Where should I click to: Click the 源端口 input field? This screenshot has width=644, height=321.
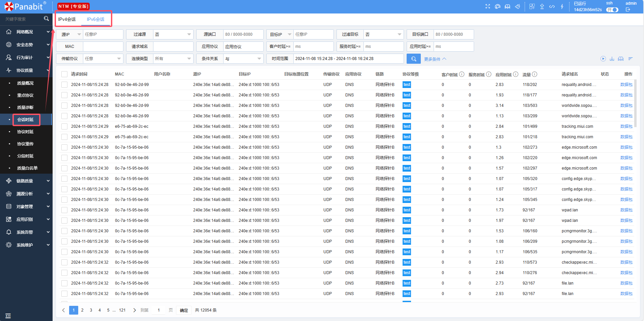[x=243, y=34]
